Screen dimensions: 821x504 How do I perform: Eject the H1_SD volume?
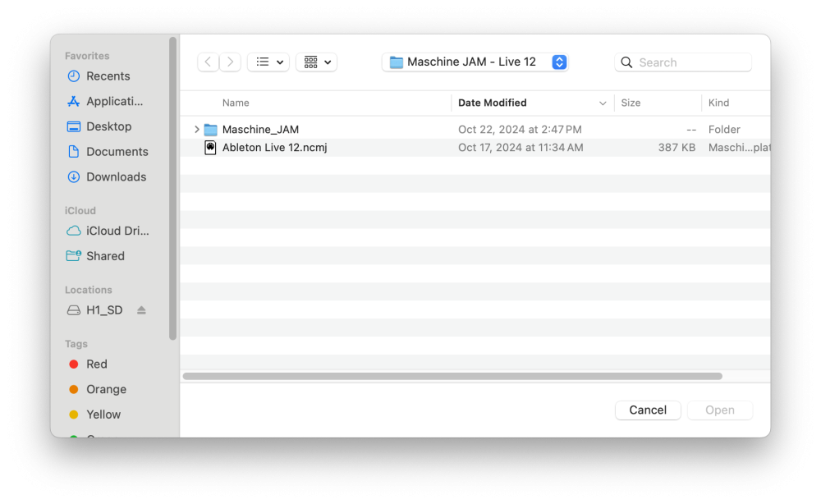[141, 310]
